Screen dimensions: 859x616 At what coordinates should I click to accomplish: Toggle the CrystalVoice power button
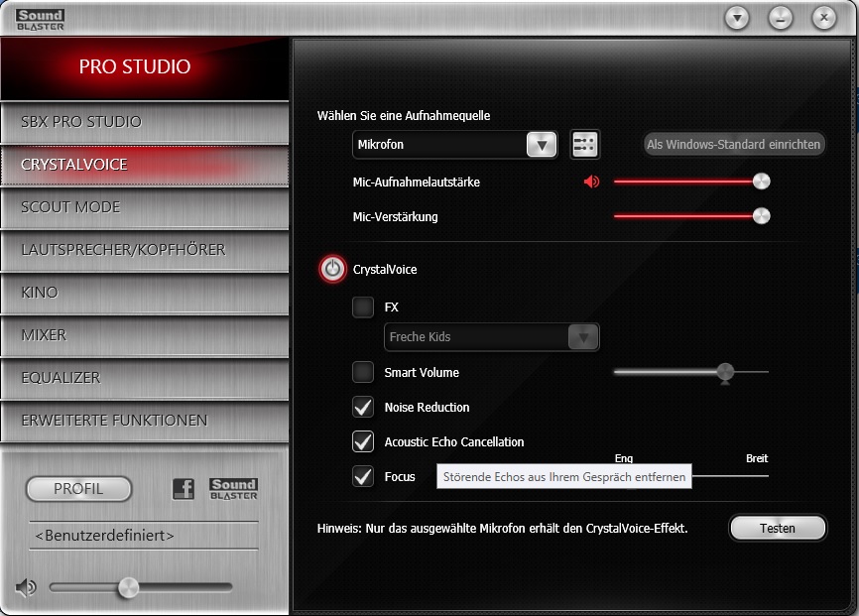(x=332, y=269)
